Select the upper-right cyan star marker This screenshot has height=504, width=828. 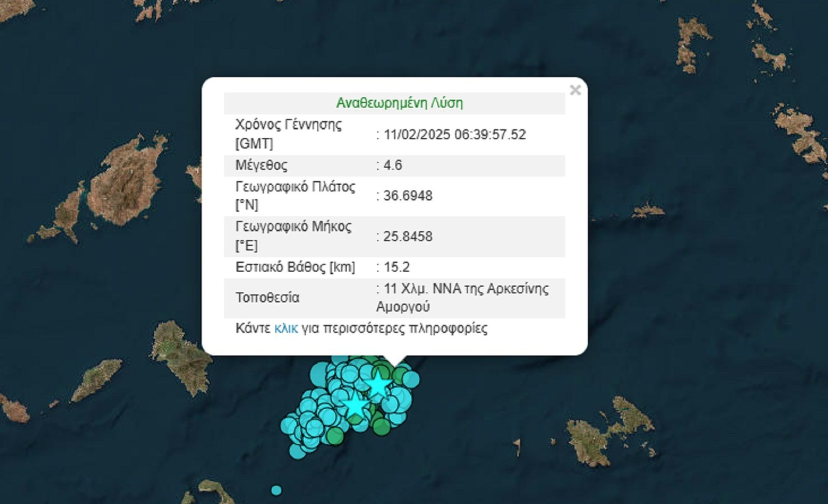pos(379,384)
